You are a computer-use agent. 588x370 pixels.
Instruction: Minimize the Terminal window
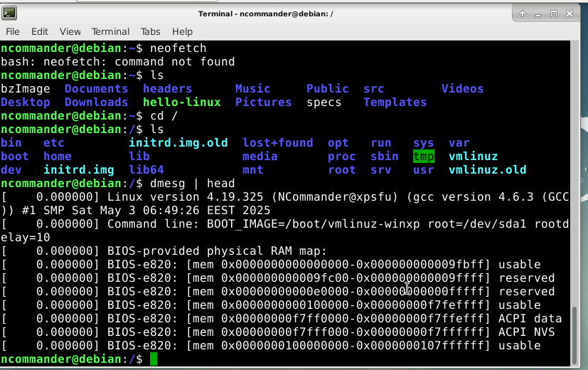pyautogui.click(x=538, y=13)
